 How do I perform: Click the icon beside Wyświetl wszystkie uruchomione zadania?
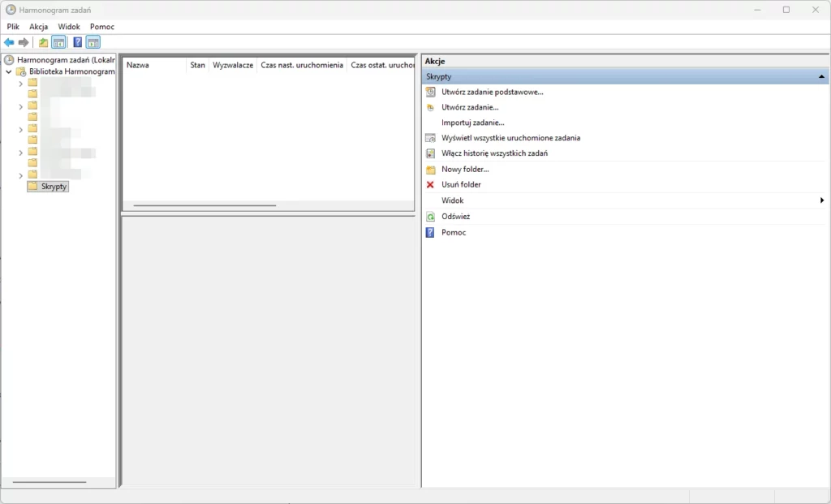point(430,138)
